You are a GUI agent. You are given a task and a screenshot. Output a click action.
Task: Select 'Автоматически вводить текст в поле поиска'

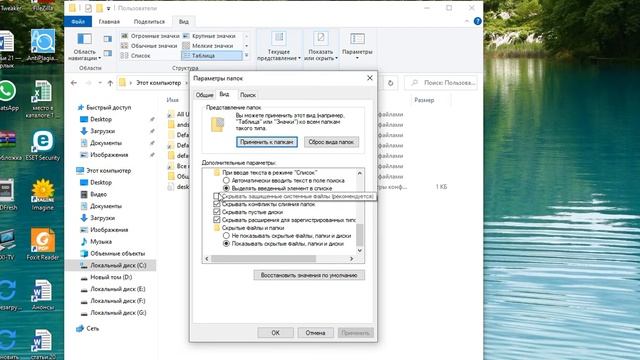[x=226, y=180]
